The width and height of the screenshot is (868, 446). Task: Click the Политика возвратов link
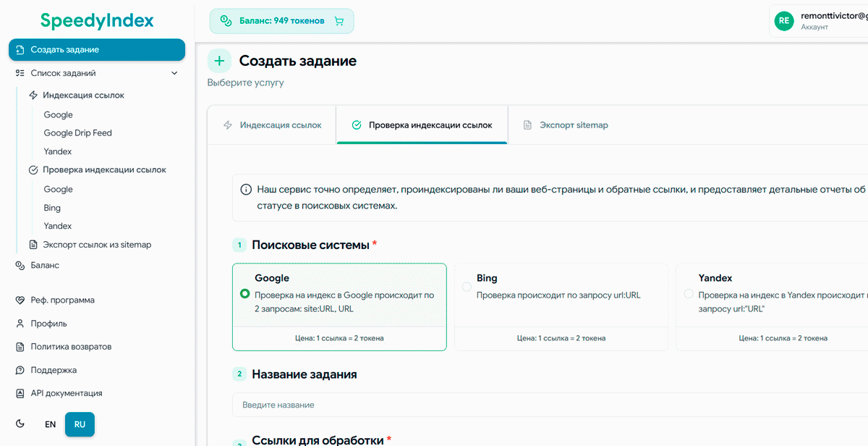(69, 346)
